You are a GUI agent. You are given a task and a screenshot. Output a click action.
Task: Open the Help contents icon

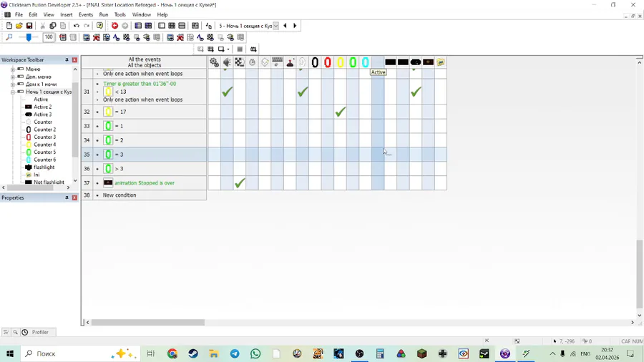coord(99,26)
